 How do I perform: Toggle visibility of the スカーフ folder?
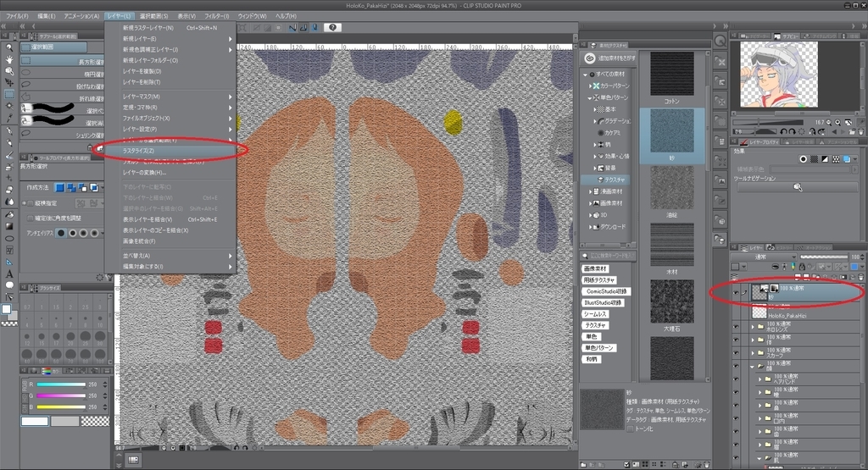736,353
